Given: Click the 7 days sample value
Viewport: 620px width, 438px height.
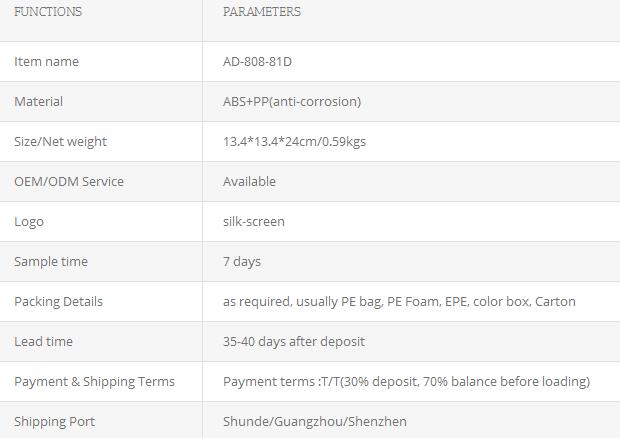Looking at the screenshot, I should [x=242, y=262].
